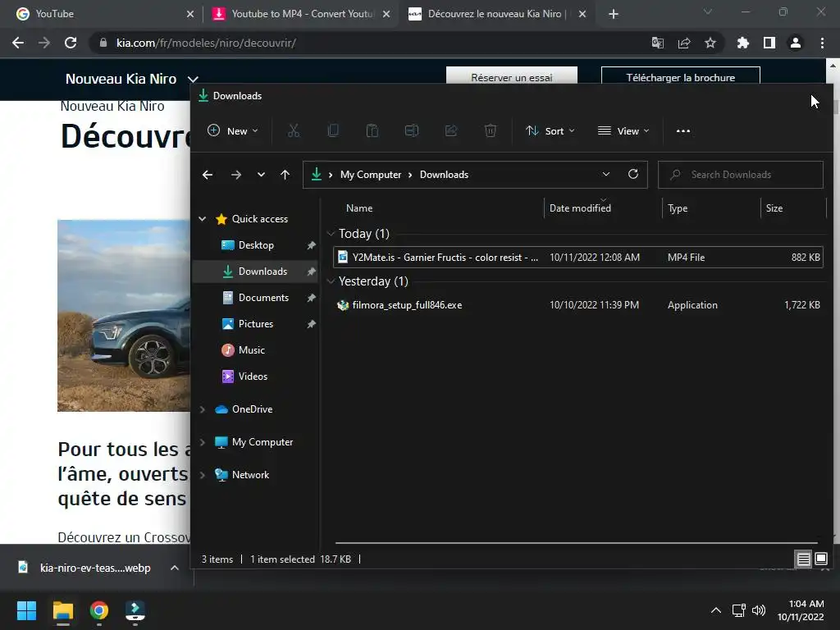Select the Y2Mate.is Garnier Fructis MP4 file

[578, 257]
